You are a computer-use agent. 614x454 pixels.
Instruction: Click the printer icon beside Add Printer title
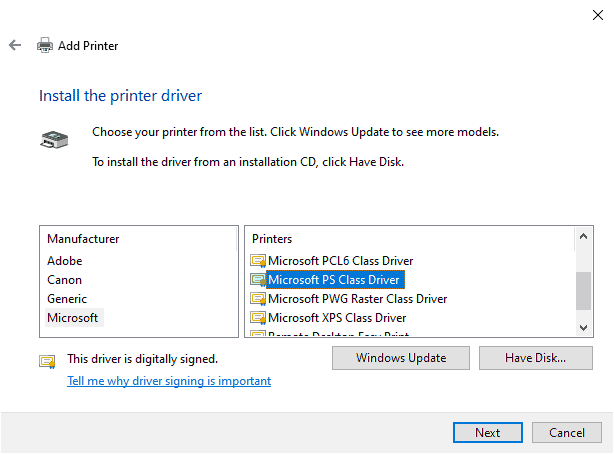pos(45,46)
